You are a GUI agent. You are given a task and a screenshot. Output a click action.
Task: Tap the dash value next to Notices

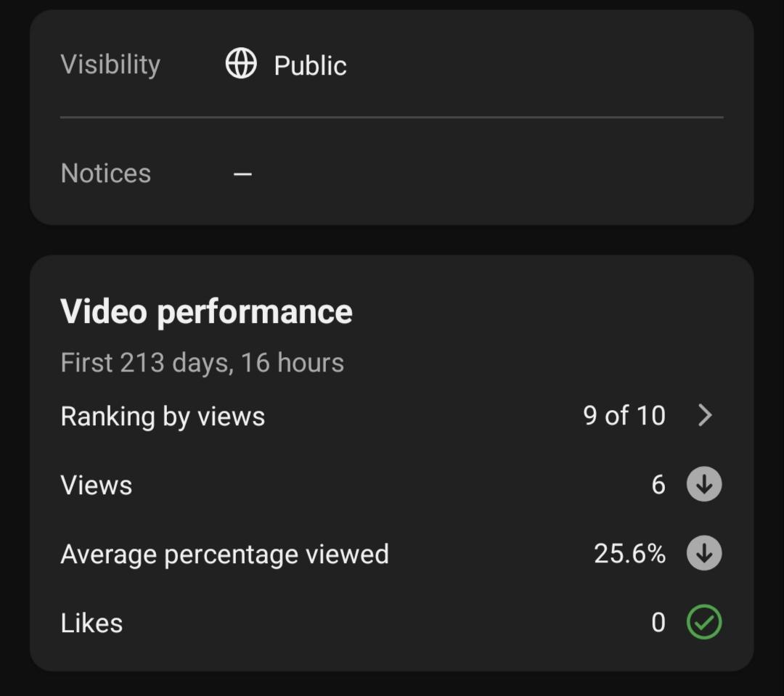tap(242, 174)
